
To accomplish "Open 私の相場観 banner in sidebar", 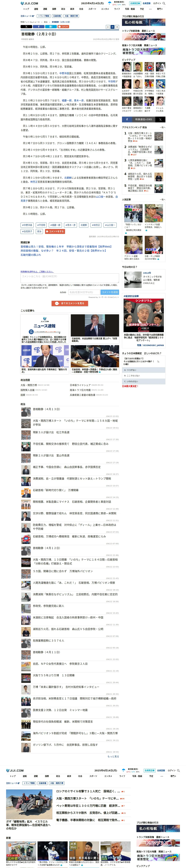I will tap(144, 23).
